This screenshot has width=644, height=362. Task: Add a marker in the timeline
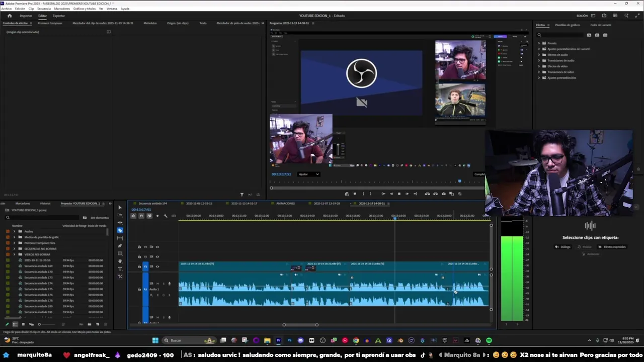pos(157,216)
